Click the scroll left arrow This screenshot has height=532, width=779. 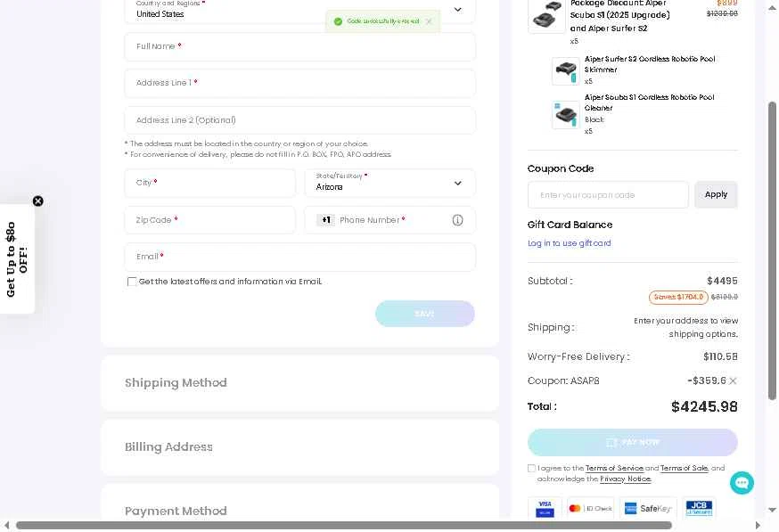[x=6, y=526]
